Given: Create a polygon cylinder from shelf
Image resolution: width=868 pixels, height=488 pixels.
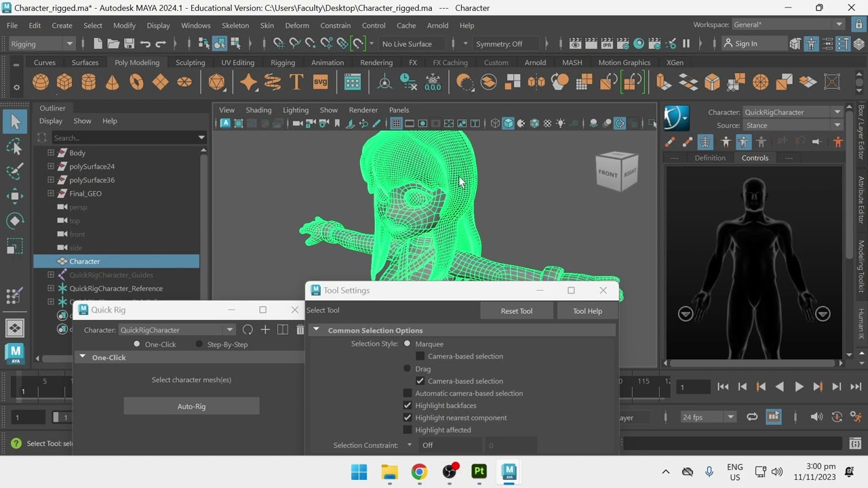Looking at the screenshot, I should point(88,82).
